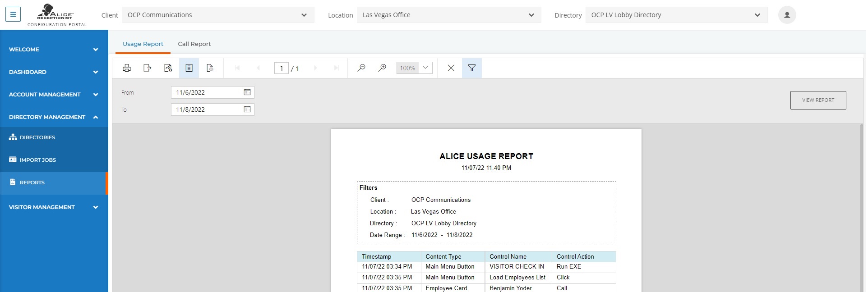
Task: Zoom in on the report
Action: [382, 68]
